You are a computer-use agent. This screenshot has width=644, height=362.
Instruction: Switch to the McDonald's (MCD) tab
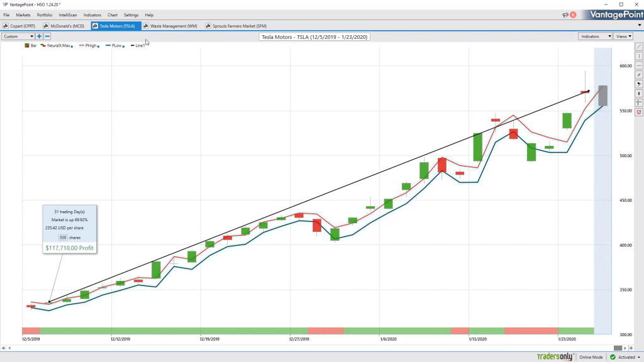tap(65, 26)
